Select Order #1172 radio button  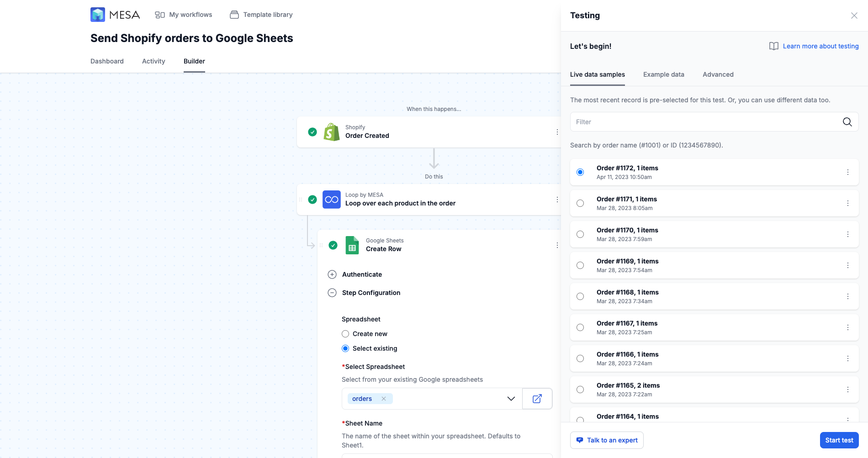click(580, 172)
